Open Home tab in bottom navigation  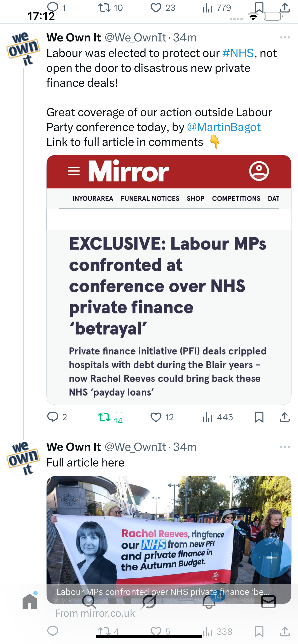point(30,601)
